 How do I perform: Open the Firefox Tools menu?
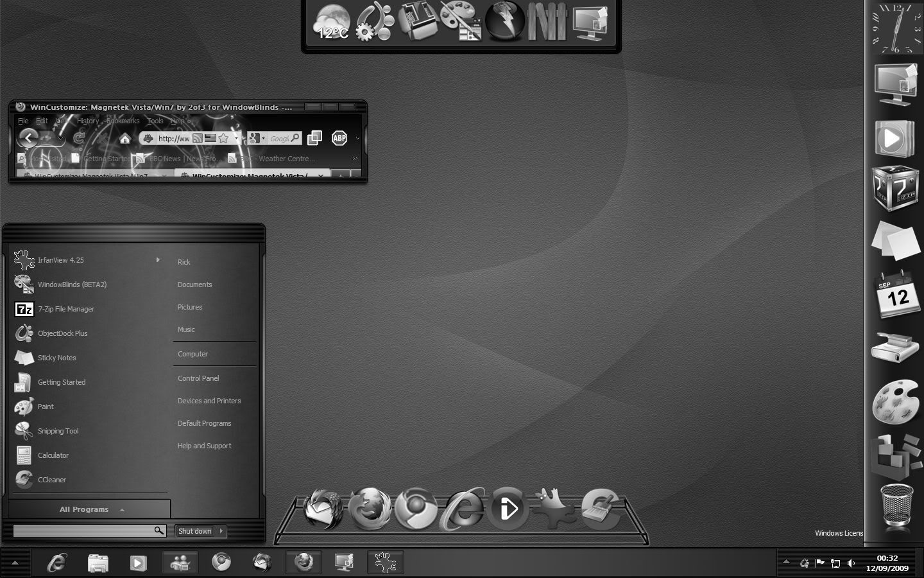155,121
